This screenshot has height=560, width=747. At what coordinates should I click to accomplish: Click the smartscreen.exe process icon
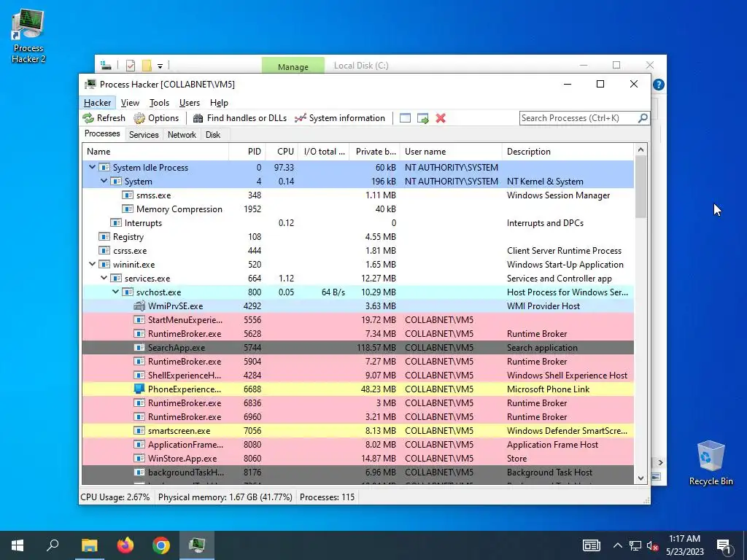click(139, 430)
